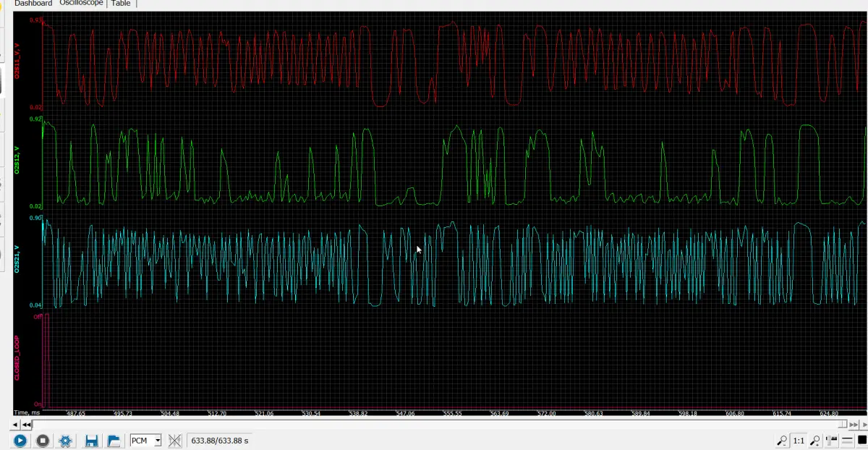The image size is (868, 450).
Task: Click the black background color square icon
Action: click(x=862, y=441)
